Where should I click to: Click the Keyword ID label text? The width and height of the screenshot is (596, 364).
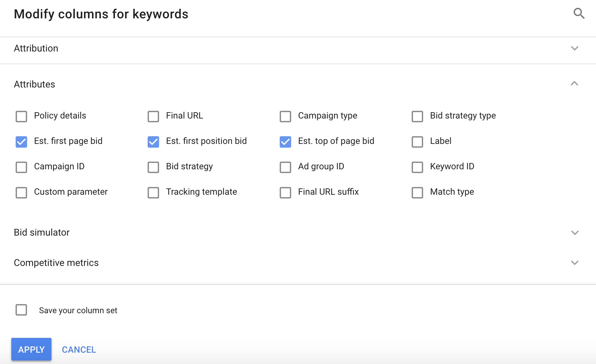pyautogui.click(x=452, y=166)
